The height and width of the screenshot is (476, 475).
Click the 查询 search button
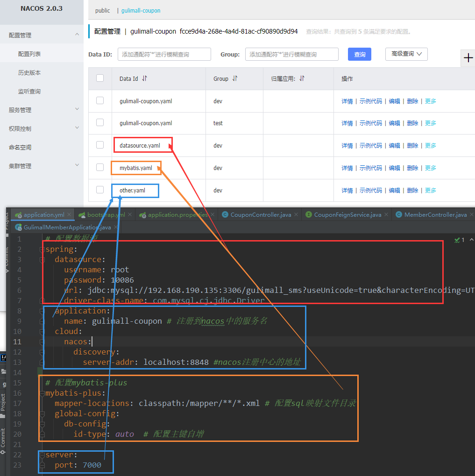pos(359,54)
